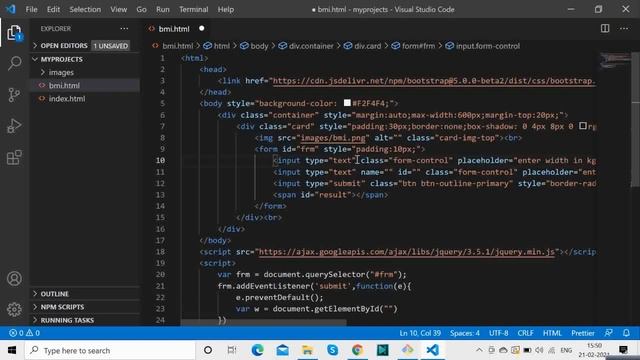Screen dimensions: 640x360
Task: Open editor More Actions ellipsis
Action: (624, 29)
